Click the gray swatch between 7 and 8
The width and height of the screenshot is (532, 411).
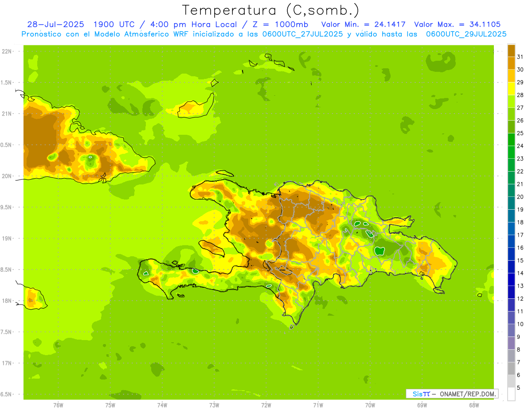[512, 356]
